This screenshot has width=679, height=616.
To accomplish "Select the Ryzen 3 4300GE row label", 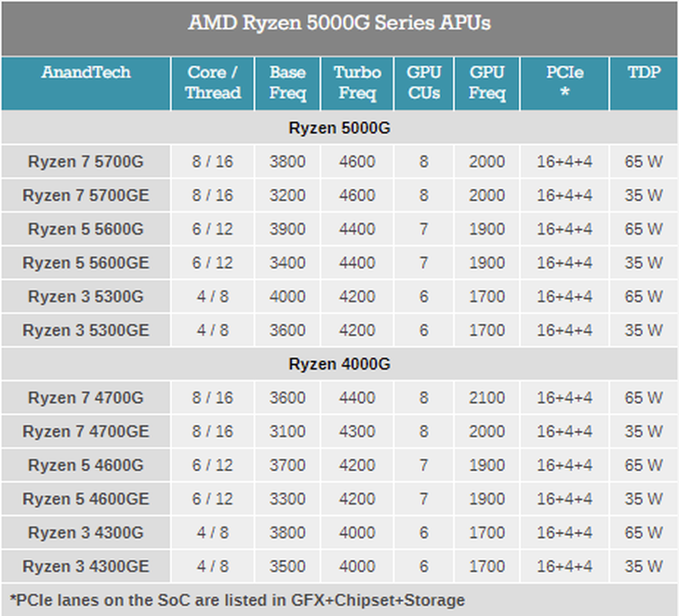I will [x=86, y=567].
